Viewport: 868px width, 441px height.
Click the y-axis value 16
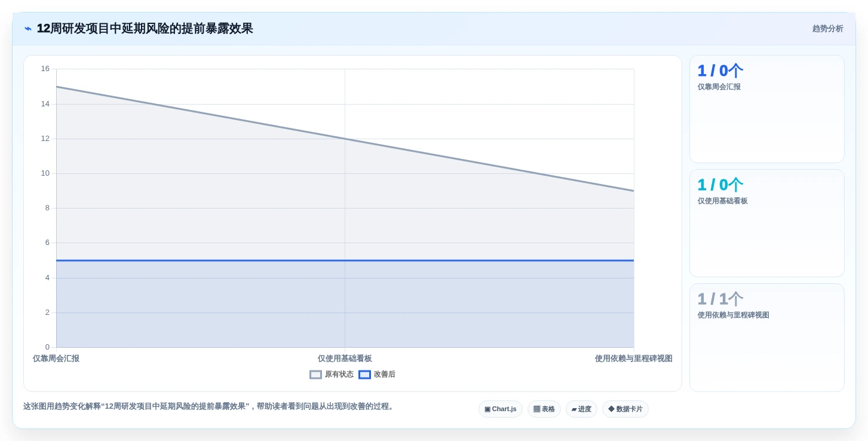pos(45,69)
